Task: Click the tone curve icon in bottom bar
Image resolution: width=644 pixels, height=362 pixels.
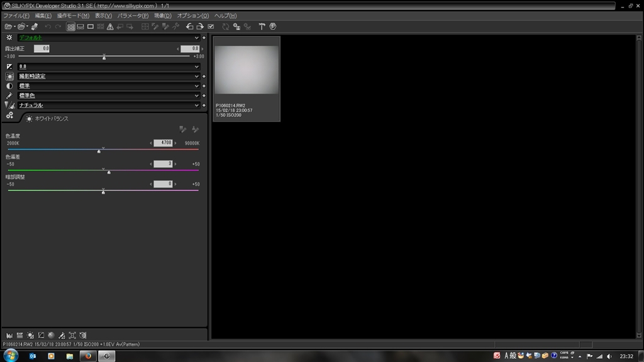Action: tap(41, 336)
